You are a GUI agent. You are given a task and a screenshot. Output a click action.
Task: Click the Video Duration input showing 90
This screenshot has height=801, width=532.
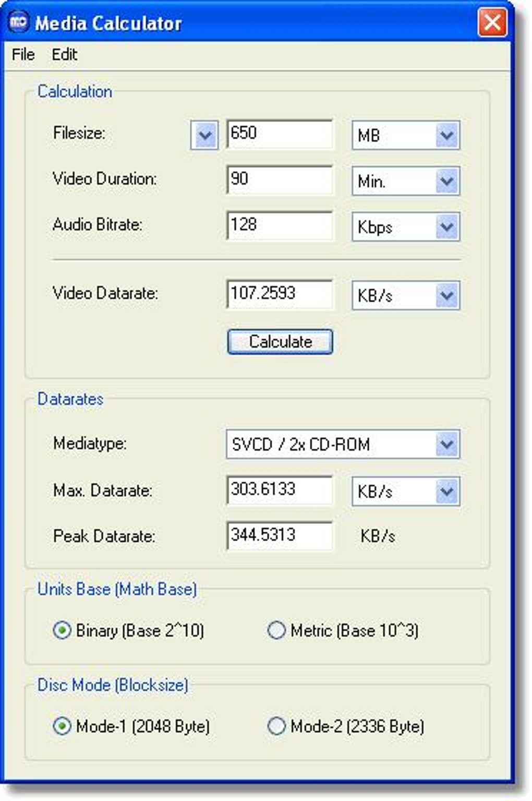coord(280,180)
